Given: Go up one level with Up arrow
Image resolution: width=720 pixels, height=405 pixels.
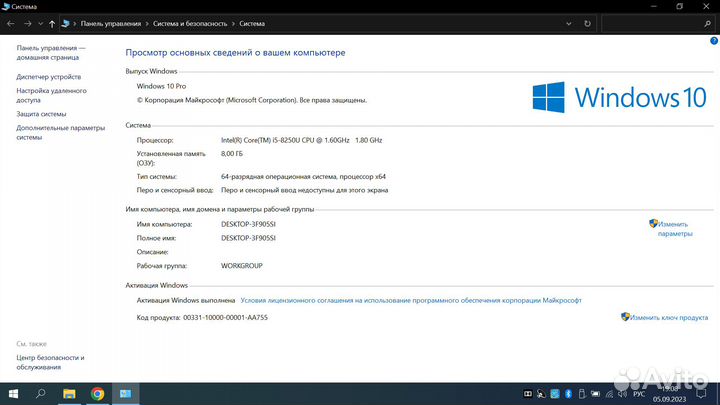Looking at the screenshot, I should (x=52, y=23).
